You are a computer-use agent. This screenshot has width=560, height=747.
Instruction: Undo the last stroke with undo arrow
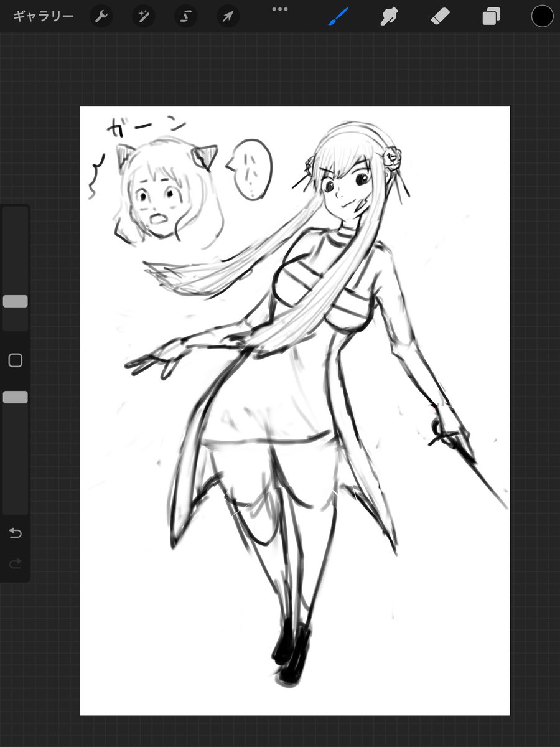coord(16,533)
